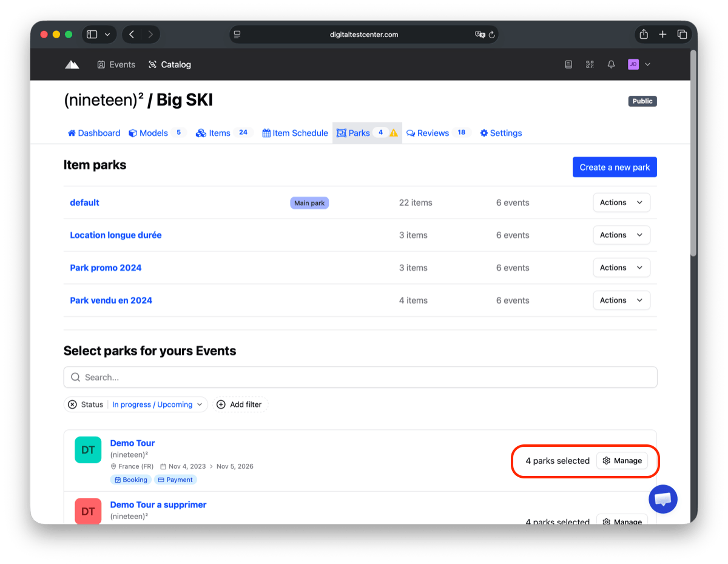Open the chat support bubble
This screenshot has width=728, height=564.
[663, 500]
